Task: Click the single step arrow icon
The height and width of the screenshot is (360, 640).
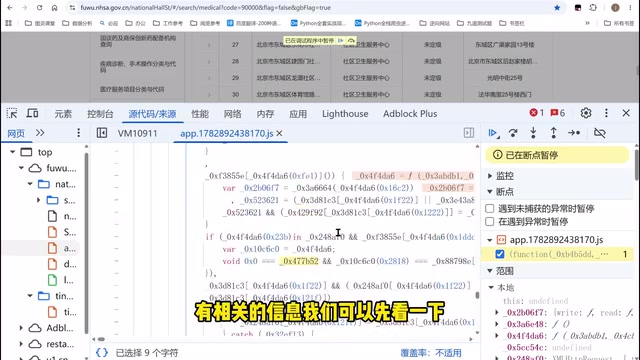Action: pyautogui.click(x=574, y=133)
